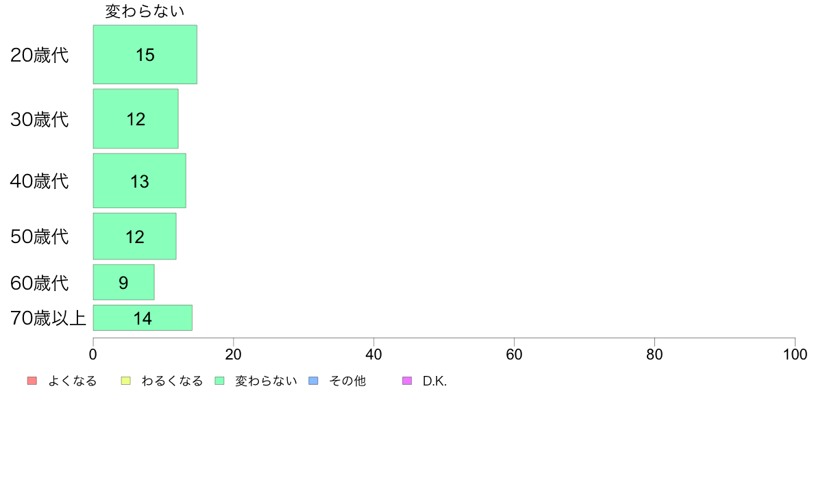Click the D.K. legend text
The image size is (814, 504).
[434, 381]
